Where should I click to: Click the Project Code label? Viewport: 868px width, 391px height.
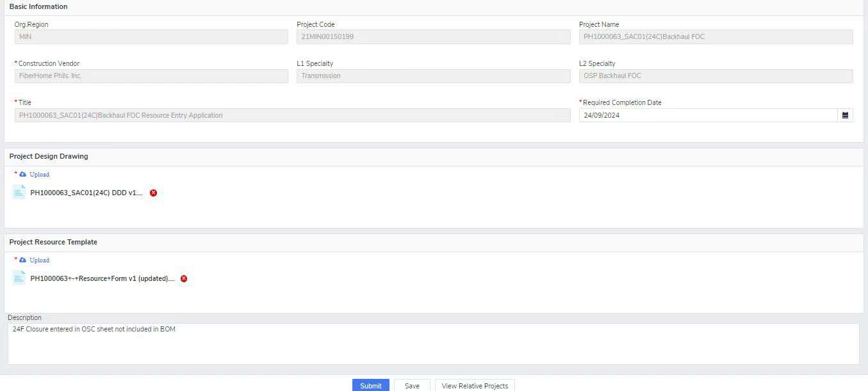click(316, 24)
